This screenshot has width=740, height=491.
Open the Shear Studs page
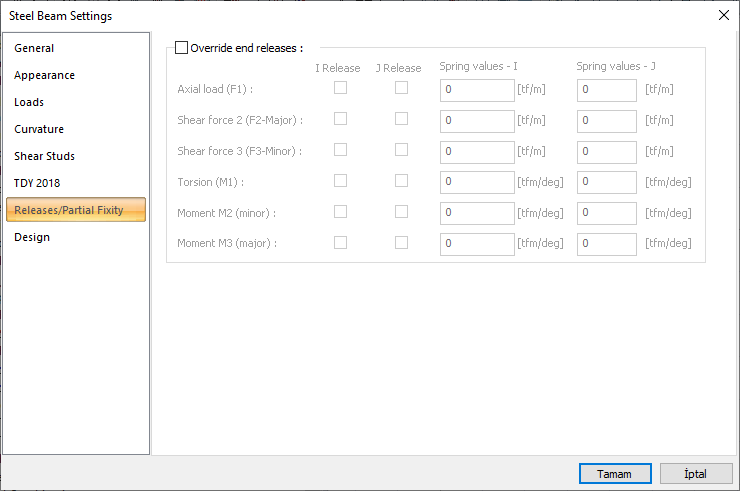44,156
